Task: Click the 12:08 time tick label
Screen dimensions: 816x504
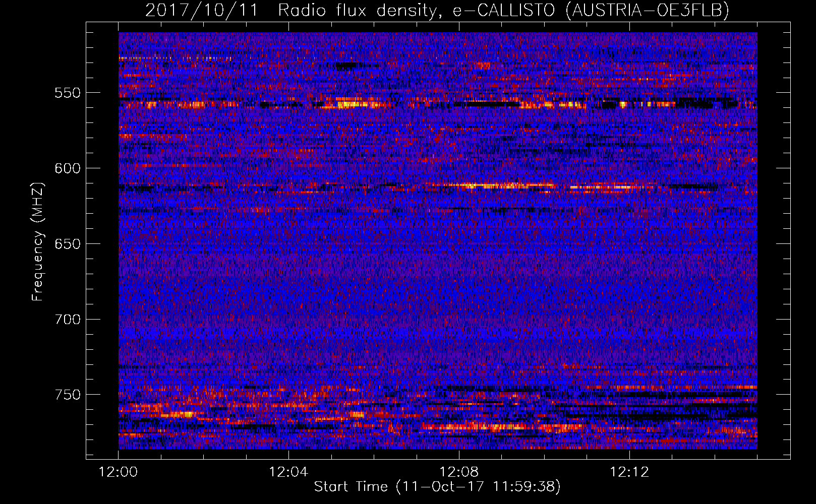Action: pos(459,472)
